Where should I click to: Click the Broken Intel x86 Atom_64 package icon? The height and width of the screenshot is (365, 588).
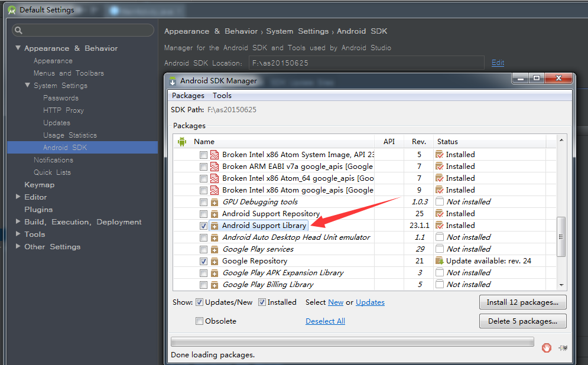point(215,178)
